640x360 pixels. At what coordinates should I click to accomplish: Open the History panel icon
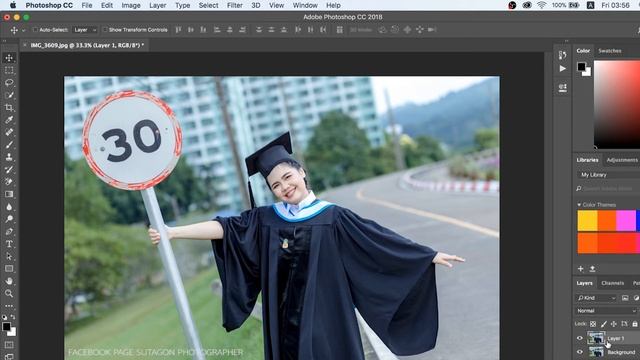pyautogui.click(x=562, y=55)
